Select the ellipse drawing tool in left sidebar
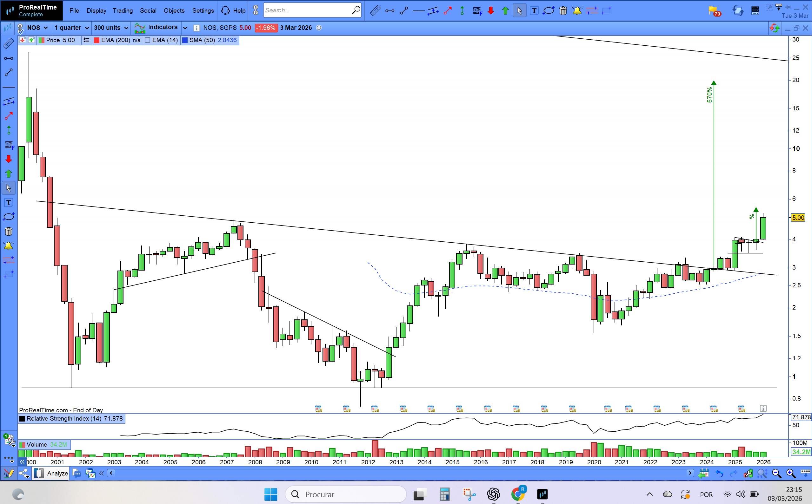 pyautogui.click(x=9, y=217)
